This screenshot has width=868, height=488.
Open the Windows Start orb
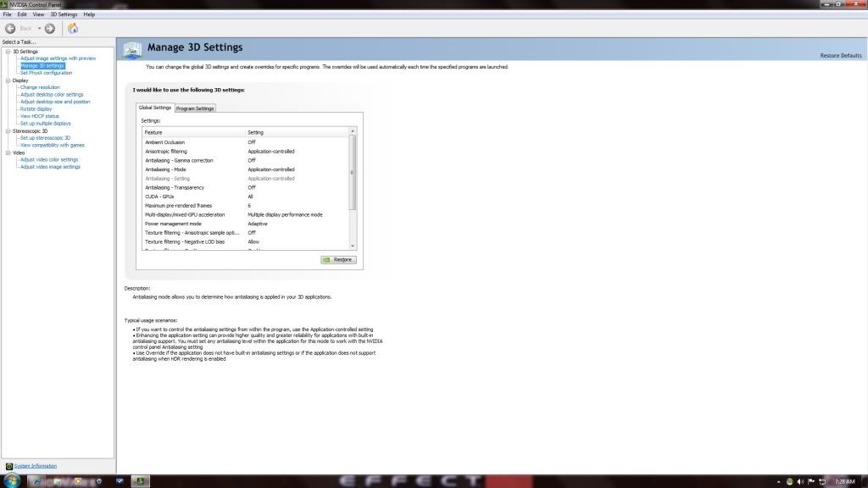[11, 481]
